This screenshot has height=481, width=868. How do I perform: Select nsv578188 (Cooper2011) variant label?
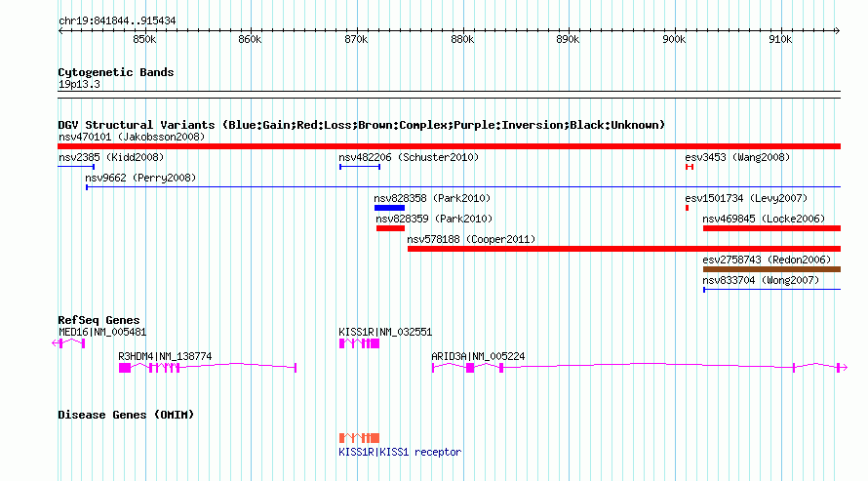click(x=472, y=239)
